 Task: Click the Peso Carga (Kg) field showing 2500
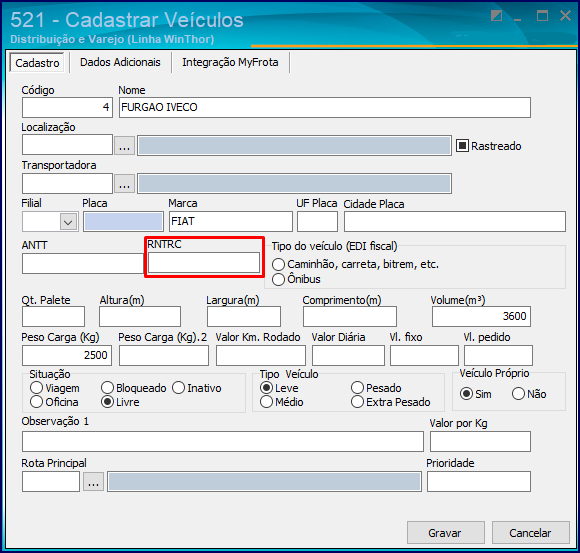coord(67,355)
